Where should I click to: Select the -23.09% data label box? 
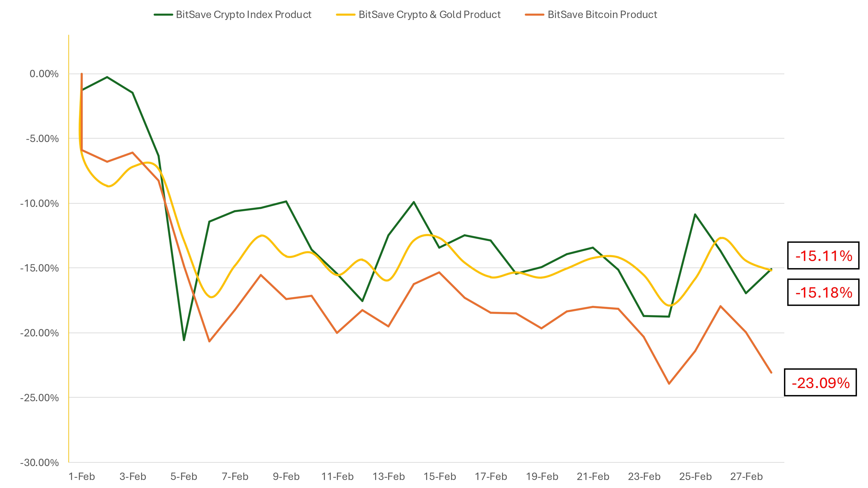coord(820,383)
